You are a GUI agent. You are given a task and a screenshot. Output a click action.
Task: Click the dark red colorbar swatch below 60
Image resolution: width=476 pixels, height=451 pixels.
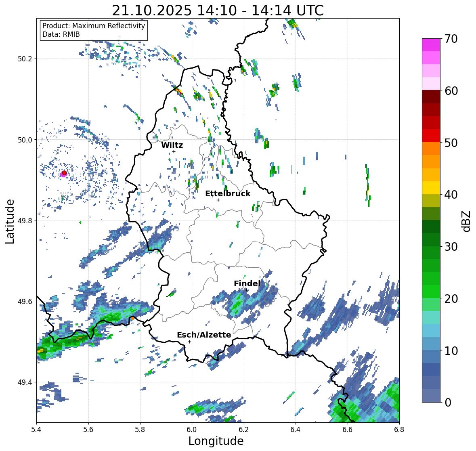pos(431,97)
